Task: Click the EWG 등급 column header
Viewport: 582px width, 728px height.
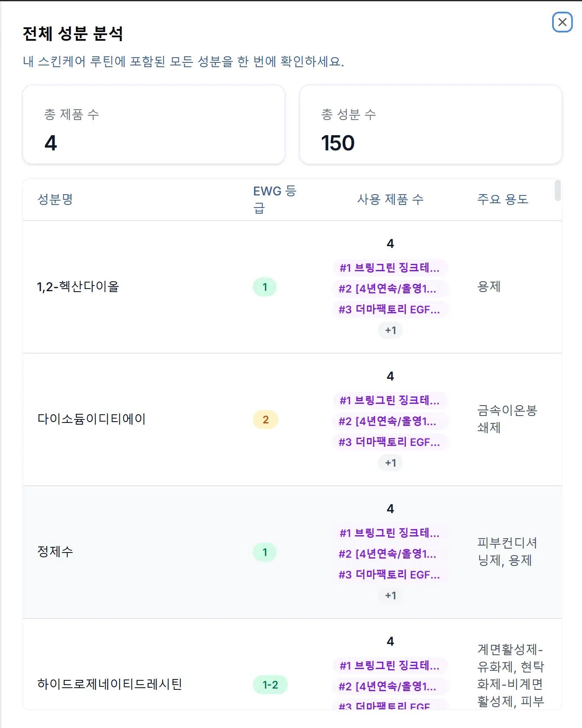Action: click(x=274, y=200)
